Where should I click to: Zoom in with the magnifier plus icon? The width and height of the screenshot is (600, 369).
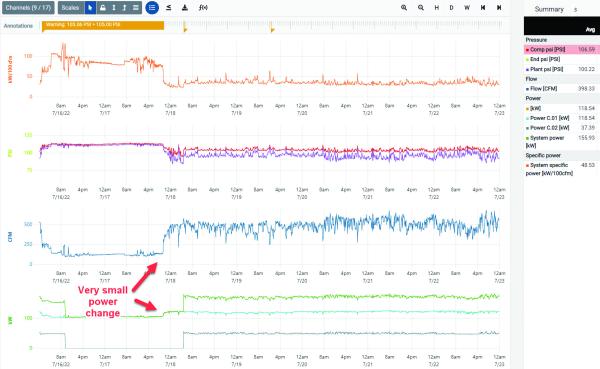coord(404,8)
